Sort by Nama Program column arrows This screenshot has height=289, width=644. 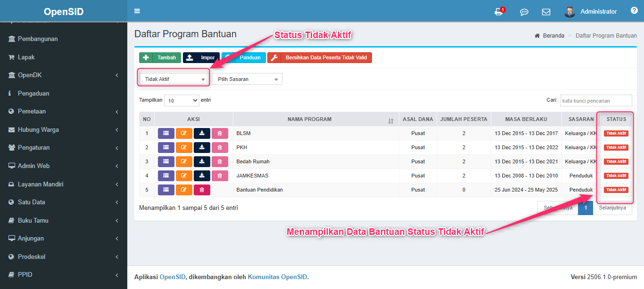coord(390,121)
